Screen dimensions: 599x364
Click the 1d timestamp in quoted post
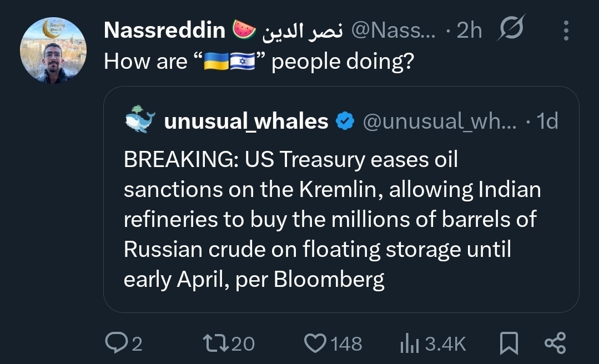pyautogui.click(x=548, y=121)
